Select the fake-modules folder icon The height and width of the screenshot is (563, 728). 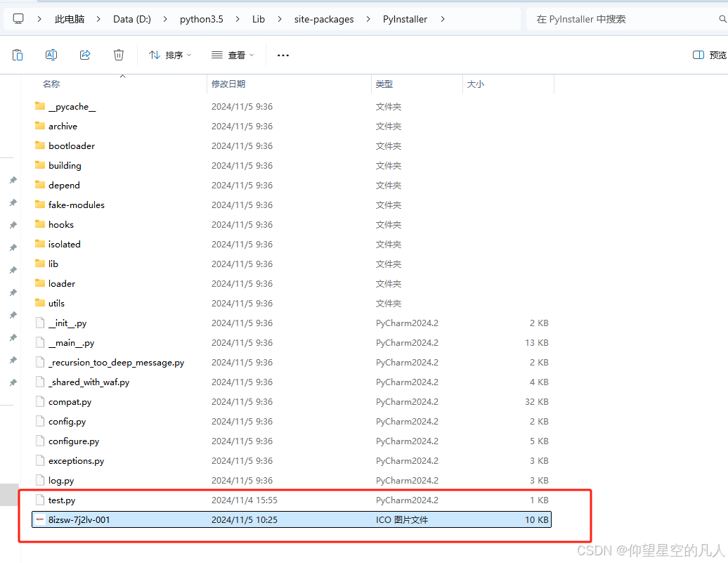point(40,205)
